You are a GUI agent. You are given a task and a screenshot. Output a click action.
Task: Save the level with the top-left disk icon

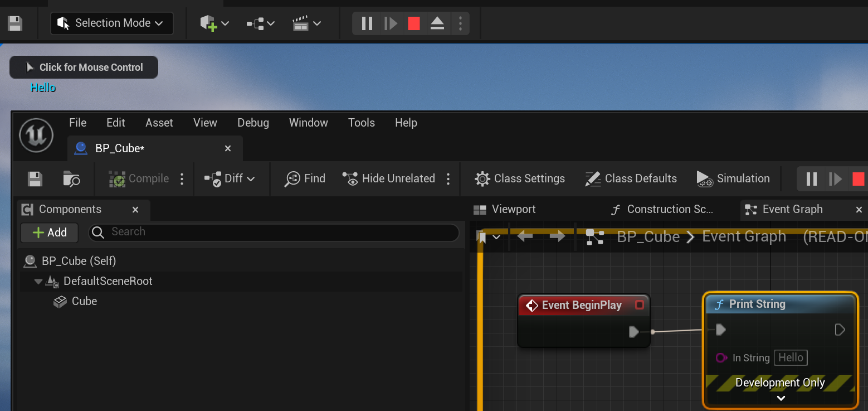coord(14,23)
